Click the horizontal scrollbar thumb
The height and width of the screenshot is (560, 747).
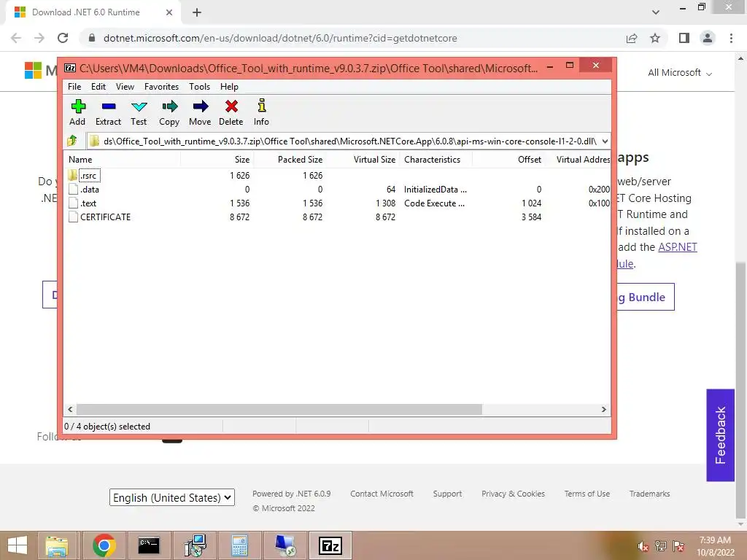click(279, 410)
